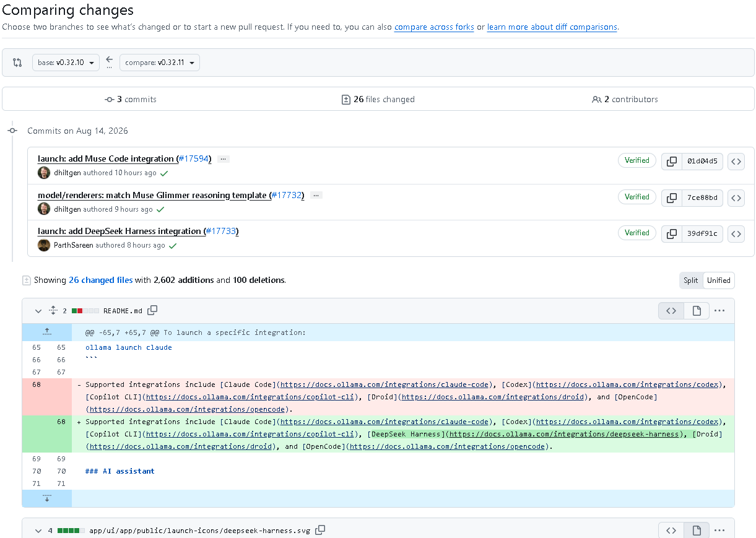Browse repository at commit 01d04d5
The image size is (756, 538).
click(736, 162)
